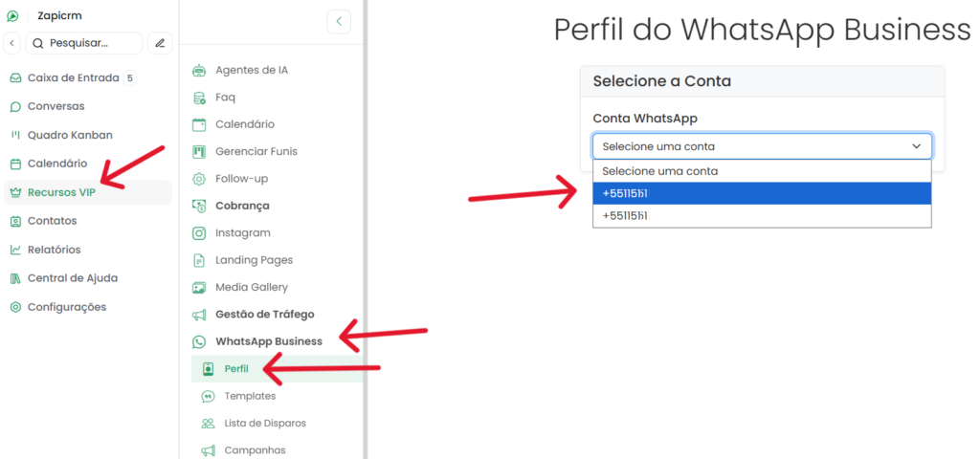Click the Quadro Kanban board icon
Image resolution: width=980 pixels, height=459 pixels.
point(15,135)
